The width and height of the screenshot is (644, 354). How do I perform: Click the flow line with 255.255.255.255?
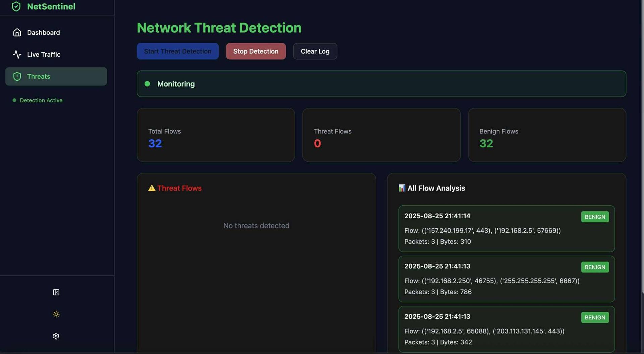click(492, 281)
